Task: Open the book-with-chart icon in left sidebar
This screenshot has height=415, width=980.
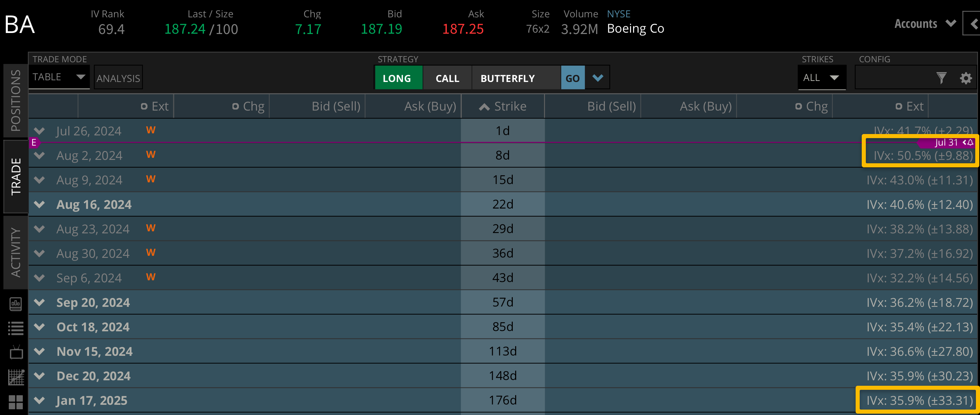Action: [x=16, y=304]
